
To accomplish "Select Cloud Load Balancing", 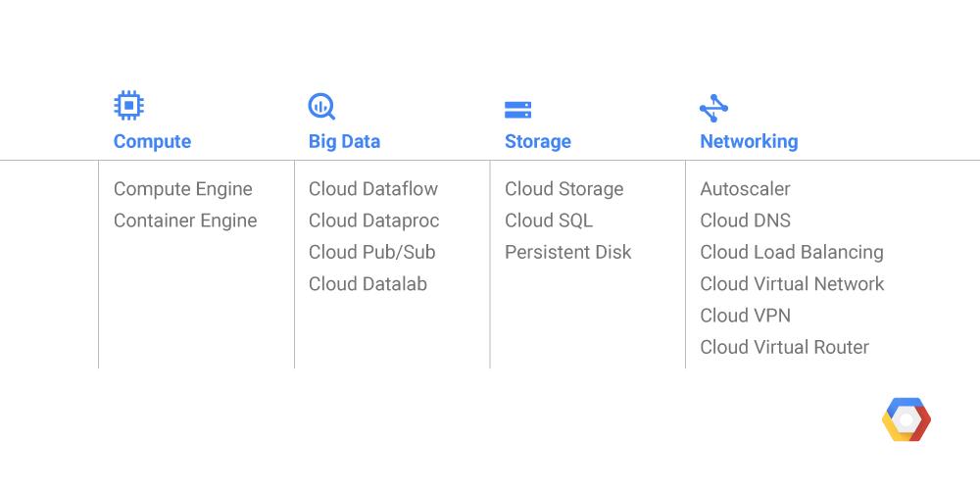I will (x=792, y=253).
